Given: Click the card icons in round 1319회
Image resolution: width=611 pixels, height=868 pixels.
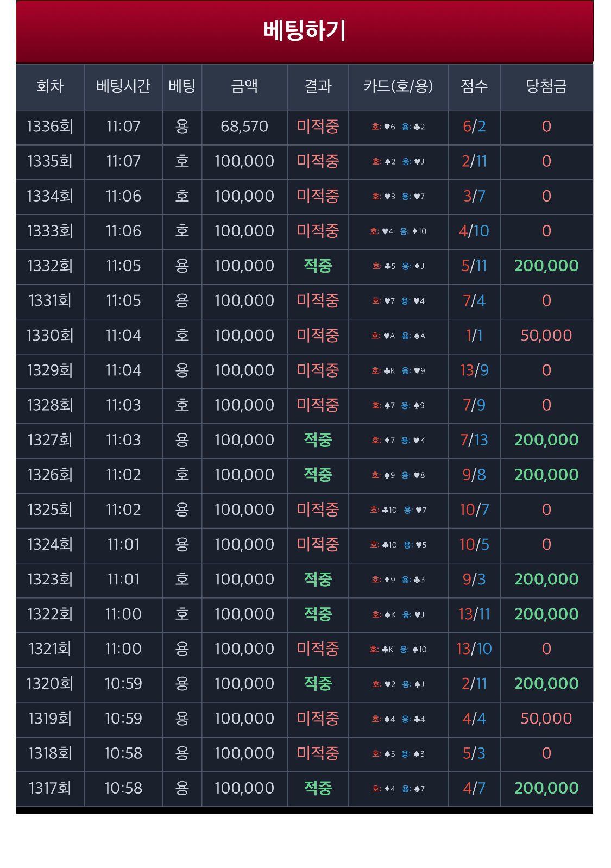Looking at the screenshot, I should (x=398, y=719).
